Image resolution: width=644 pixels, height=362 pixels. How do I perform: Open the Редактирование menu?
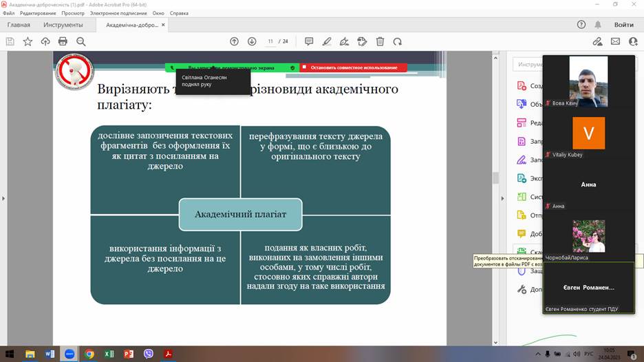39,13
